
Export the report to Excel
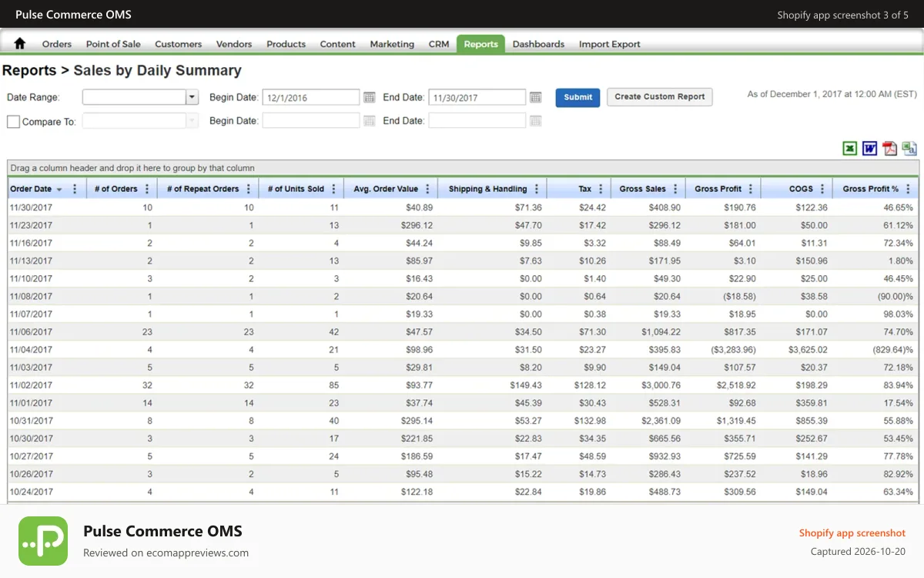click(850, 149)
